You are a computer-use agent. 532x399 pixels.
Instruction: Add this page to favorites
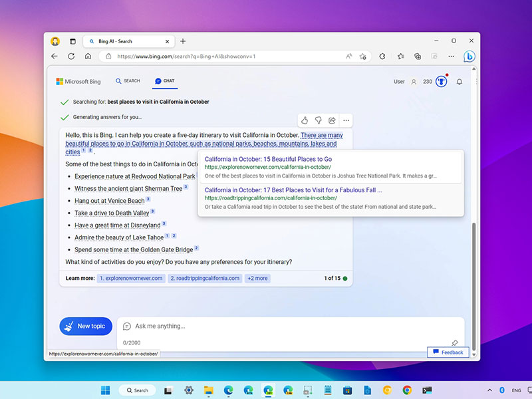tap(363, 57)
